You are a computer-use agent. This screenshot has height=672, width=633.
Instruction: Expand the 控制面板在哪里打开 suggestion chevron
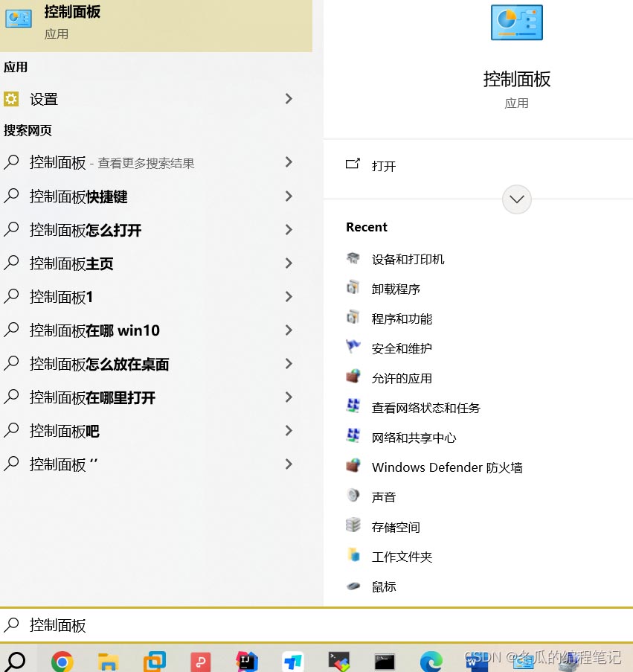289,397
